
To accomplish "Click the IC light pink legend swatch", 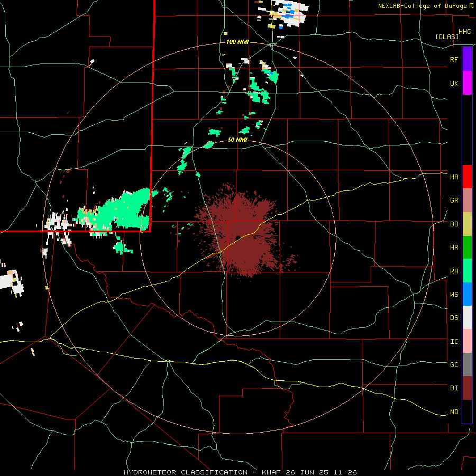I will click(467, 341).
